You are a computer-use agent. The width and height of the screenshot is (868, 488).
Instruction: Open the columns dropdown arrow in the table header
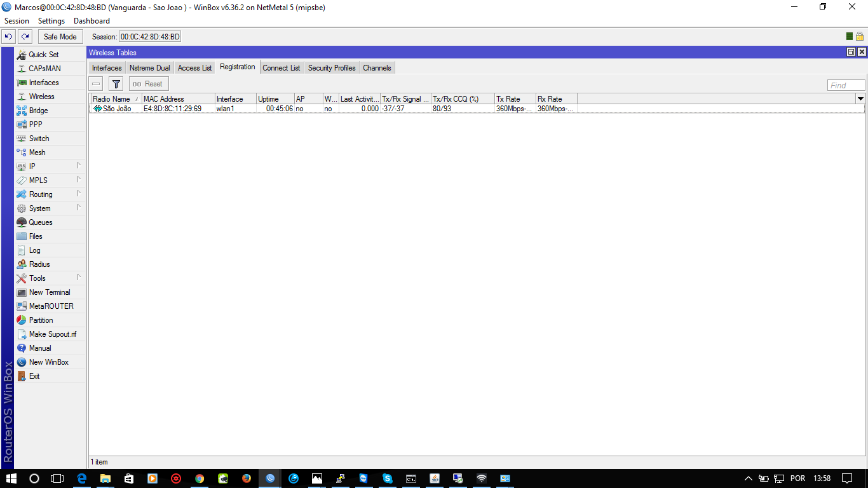[x=860, y=98]
